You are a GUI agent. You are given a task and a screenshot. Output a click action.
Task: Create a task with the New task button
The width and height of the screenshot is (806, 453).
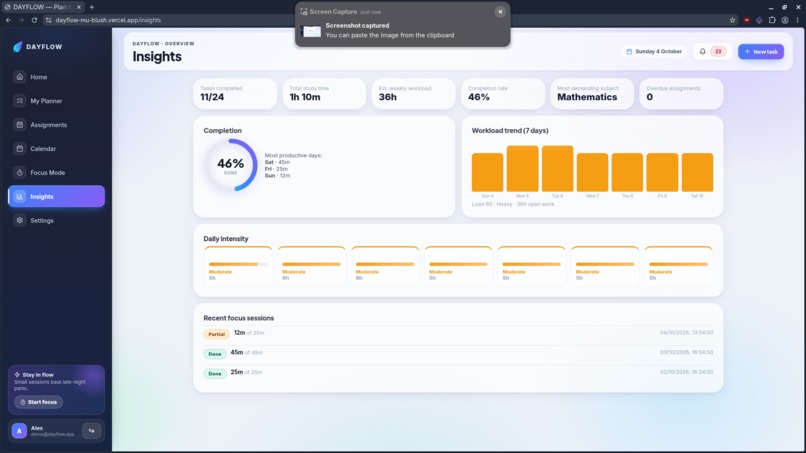[761, 51]
